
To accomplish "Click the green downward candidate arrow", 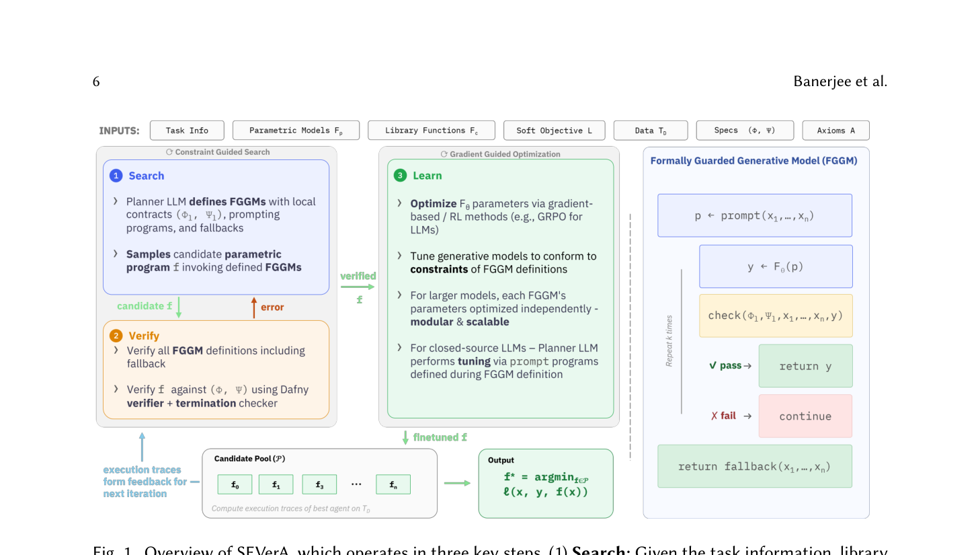I will (179, 307).
